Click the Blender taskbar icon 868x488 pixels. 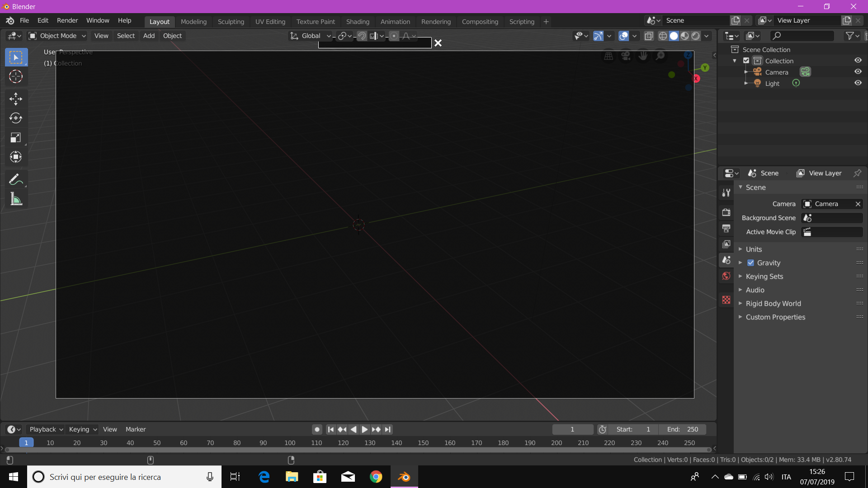404,477
